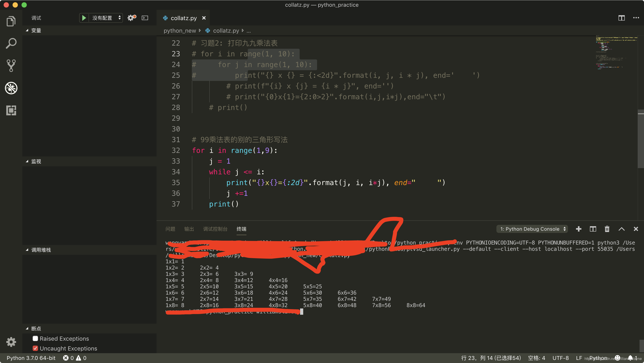Screen dimensions: 644x363
Task: Click the Split Editor button
Action: pyautogui.click(x=621, y=17)
